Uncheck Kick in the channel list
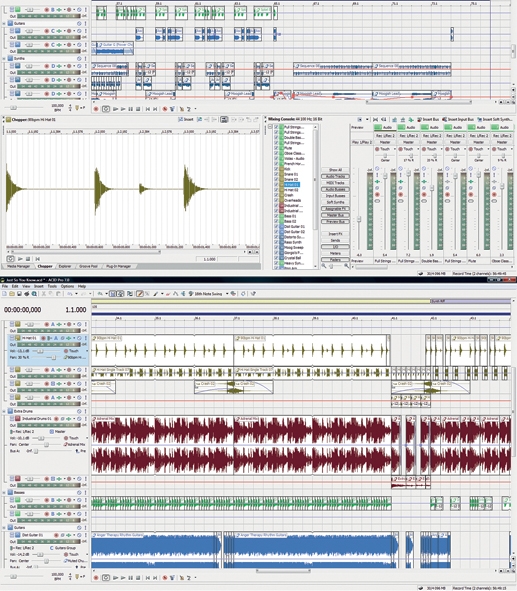517x591 pixels. (276, 169)
